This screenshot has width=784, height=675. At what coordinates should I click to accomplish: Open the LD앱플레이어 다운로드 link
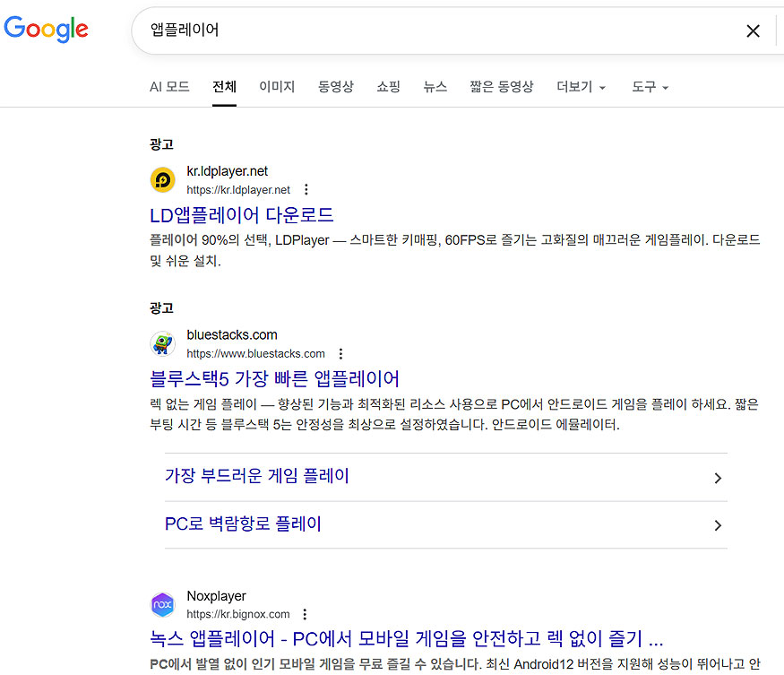(242, 215)
